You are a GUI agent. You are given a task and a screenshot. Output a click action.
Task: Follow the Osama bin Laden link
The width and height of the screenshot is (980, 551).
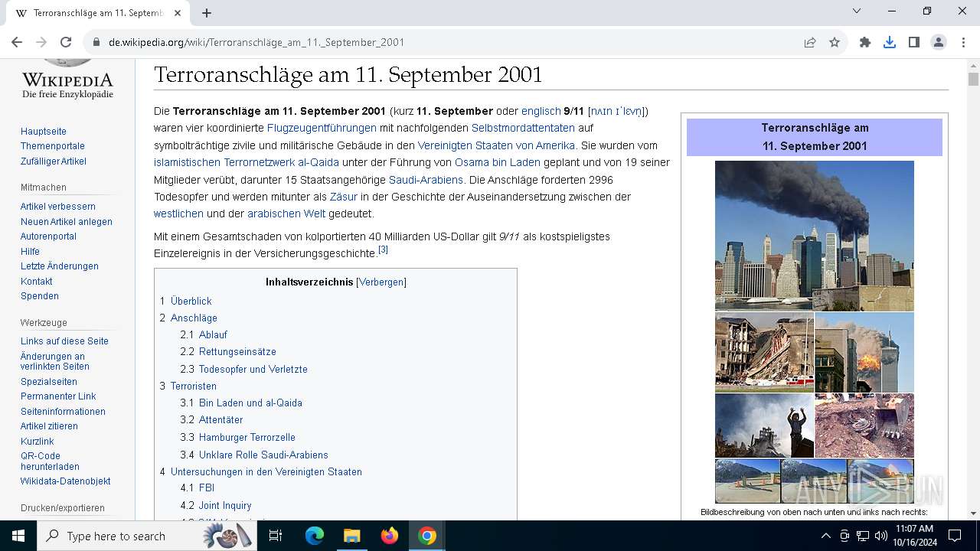point(498,162)
